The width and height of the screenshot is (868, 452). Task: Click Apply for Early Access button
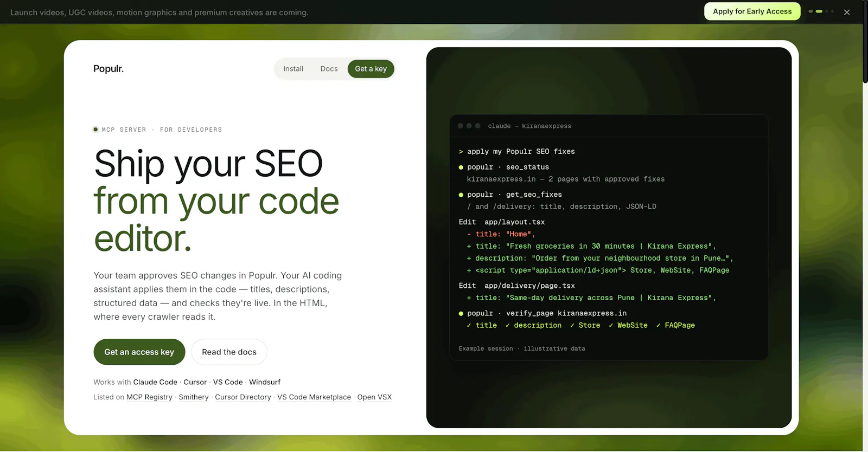[752, 11]
